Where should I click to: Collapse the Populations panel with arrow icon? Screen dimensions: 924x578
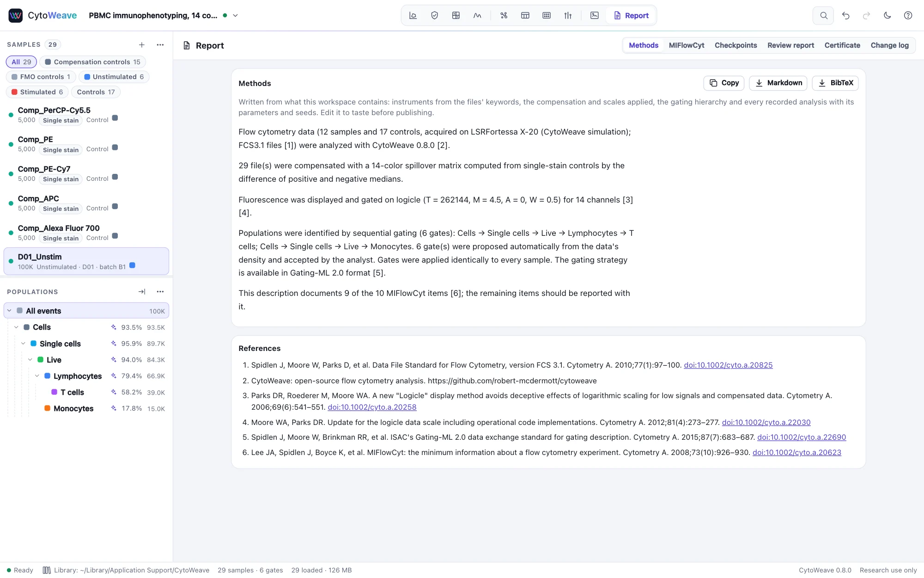(142, 292)
